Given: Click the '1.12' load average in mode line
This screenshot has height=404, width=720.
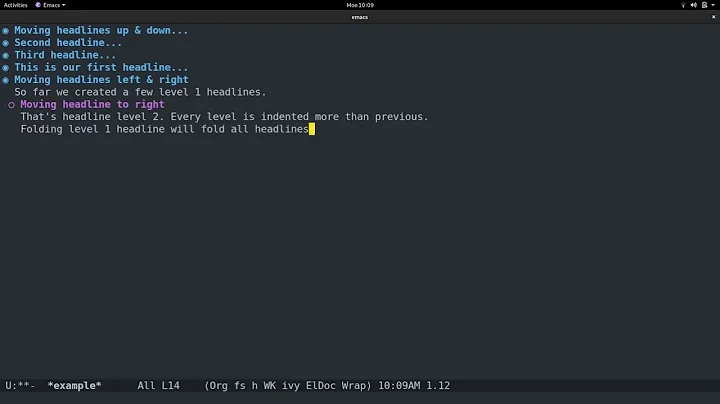Looking at the screenshot, I should [x=438, y=386].
